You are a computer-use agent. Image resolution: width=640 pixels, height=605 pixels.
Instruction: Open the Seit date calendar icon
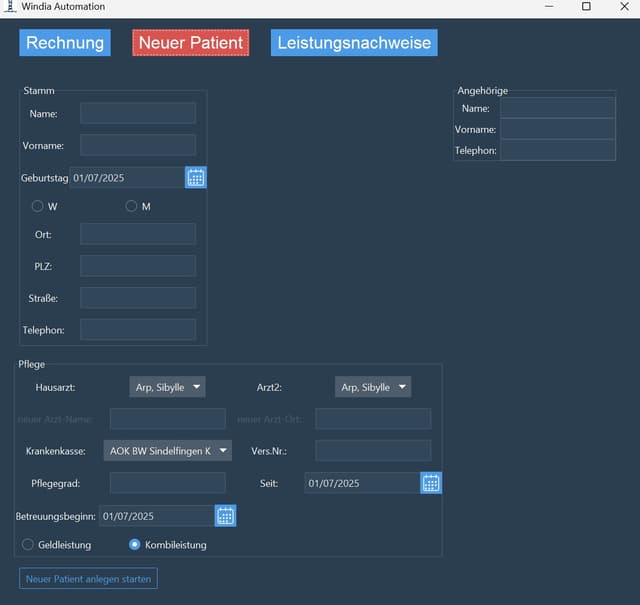click(x=430, y=483)
